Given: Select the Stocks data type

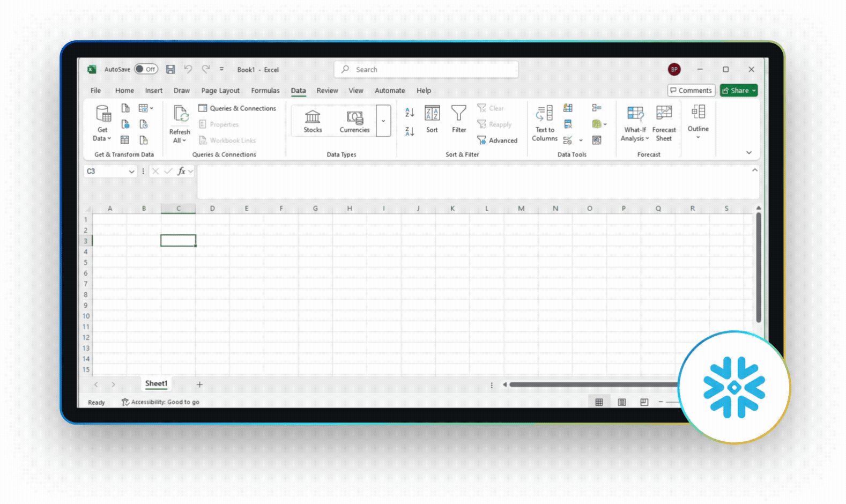Looking at the screenshot, I should click(313, 121).
